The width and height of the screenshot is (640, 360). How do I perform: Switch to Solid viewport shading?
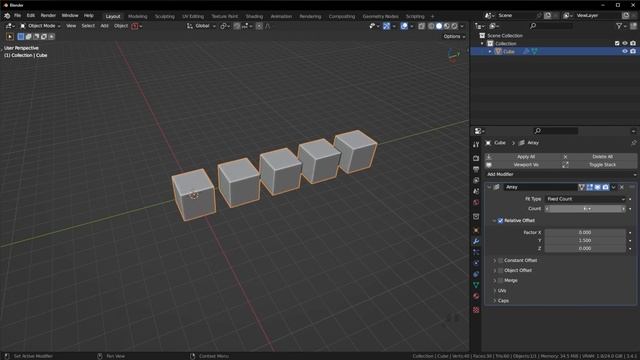pos(439,26)
